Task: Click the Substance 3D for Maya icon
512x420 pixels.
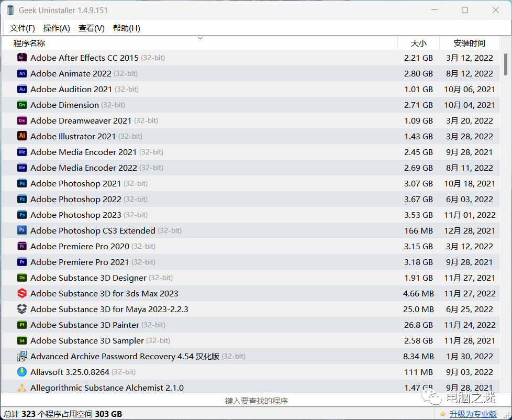Action: coord(22,309)
